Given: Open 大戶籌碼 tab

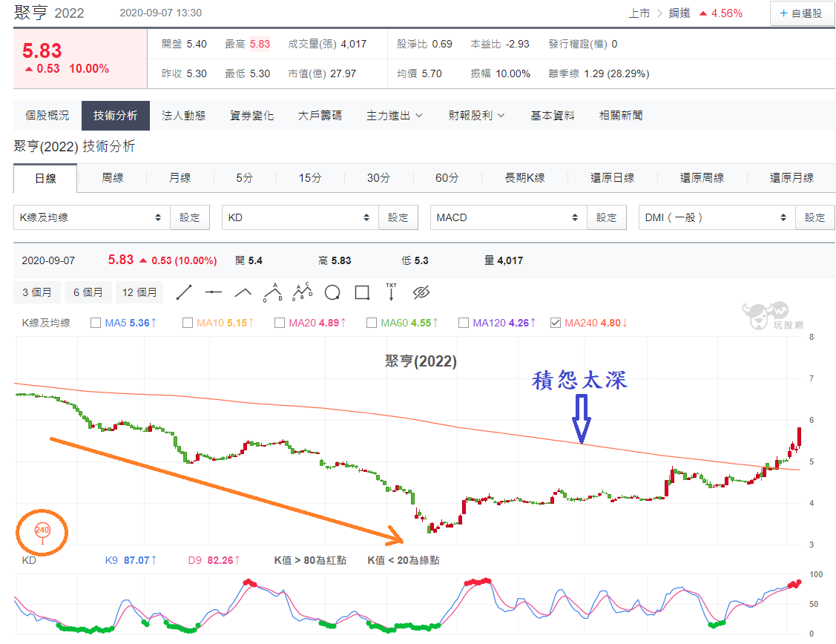Looking at the screenshot, I should click(320, 115).
